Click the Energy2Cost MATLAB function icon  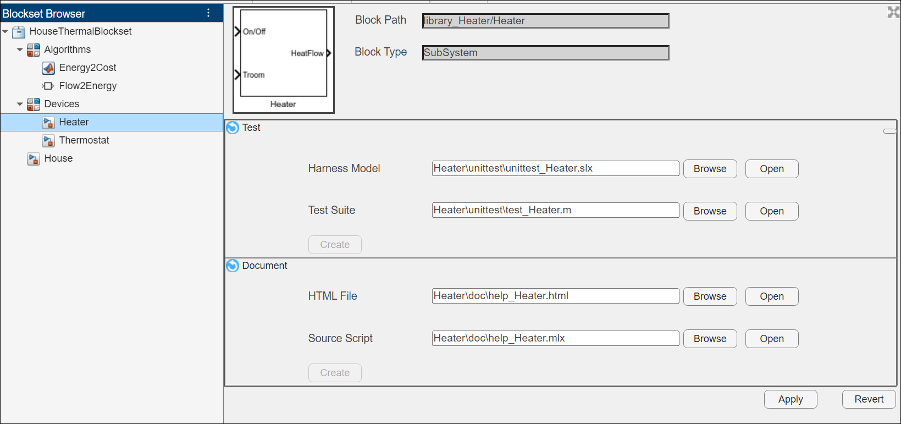point(48,68)
